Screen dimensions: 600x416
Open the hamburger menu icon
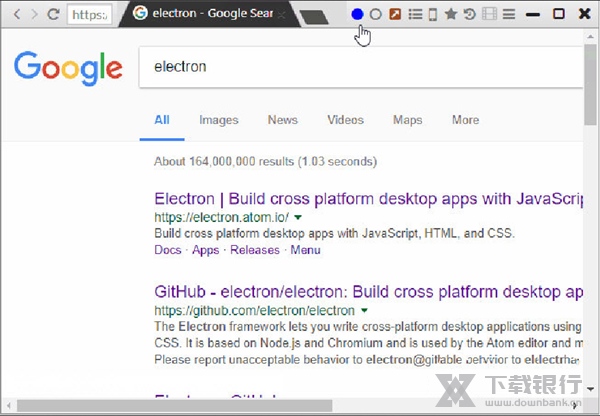(x=508, y=14)
